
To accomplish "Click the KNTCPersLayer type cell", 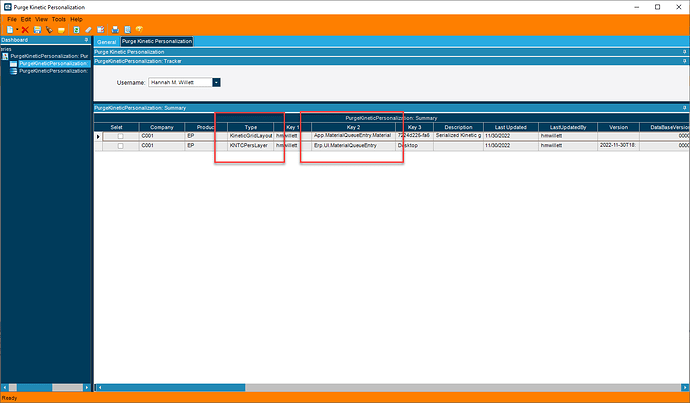I will tap(251, 146).
